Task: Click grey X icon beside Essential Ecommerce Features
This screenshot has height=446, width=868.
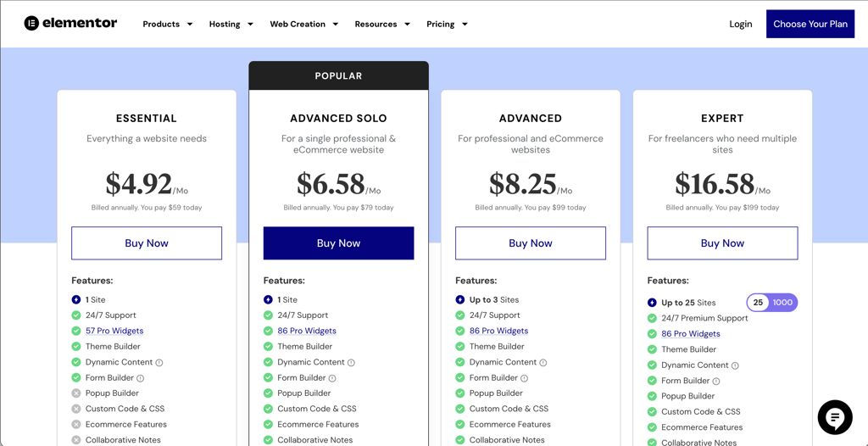Action: [75, 425]
